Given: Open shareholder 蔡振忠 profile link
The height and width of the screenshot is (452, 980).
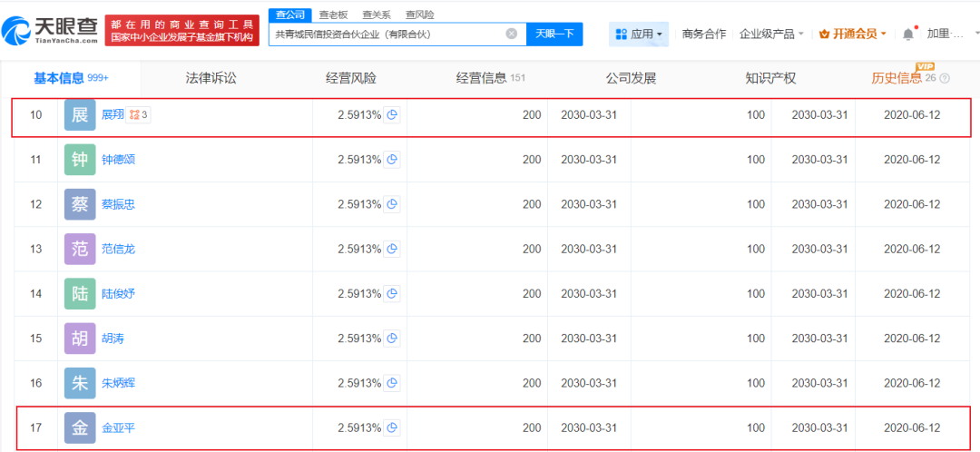Looking at the screenshot, I should (x=118, y=204).
